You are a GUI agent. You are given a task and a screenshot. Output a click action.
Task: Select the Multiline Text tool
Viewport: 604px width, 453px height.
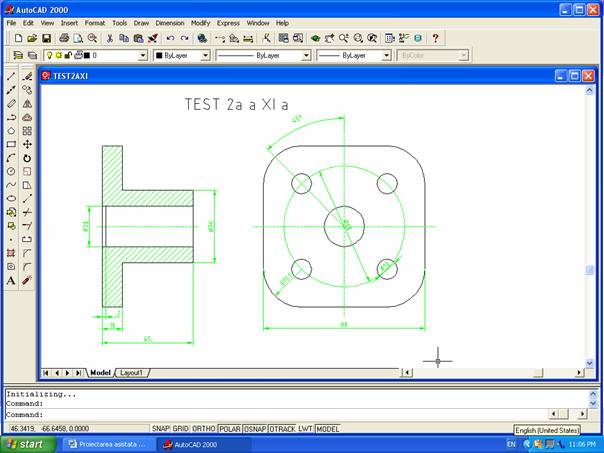(11, 281)
